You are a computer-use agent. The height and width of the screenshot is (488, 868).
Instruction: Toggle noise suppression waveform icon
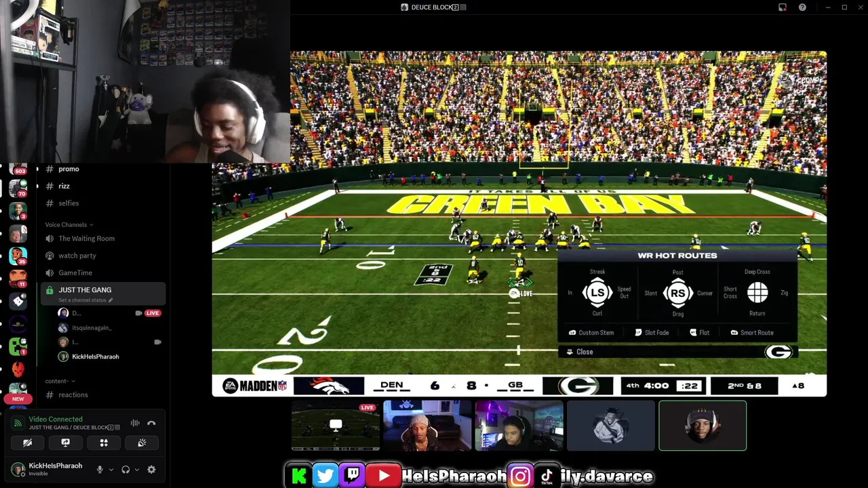(135, 423)
